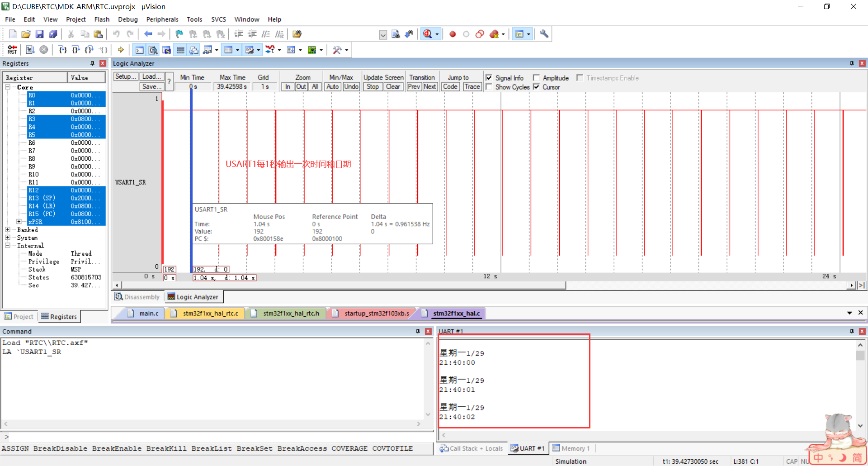Click the Load... button
This screenshot has height=466, width=868.
[x=151, y=76]
